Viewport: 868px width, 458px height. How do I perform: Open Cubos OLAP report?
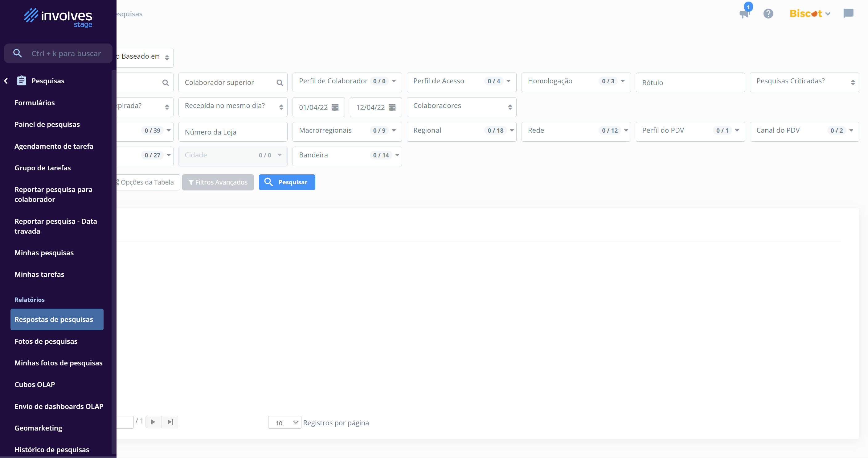click(x=35, y=384)
